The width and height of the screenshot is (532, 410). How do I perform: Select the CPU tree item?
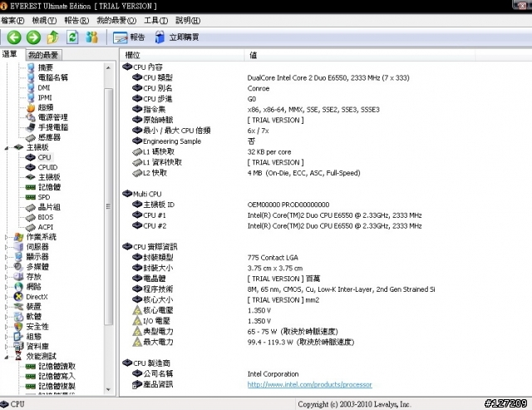[44, 157]
